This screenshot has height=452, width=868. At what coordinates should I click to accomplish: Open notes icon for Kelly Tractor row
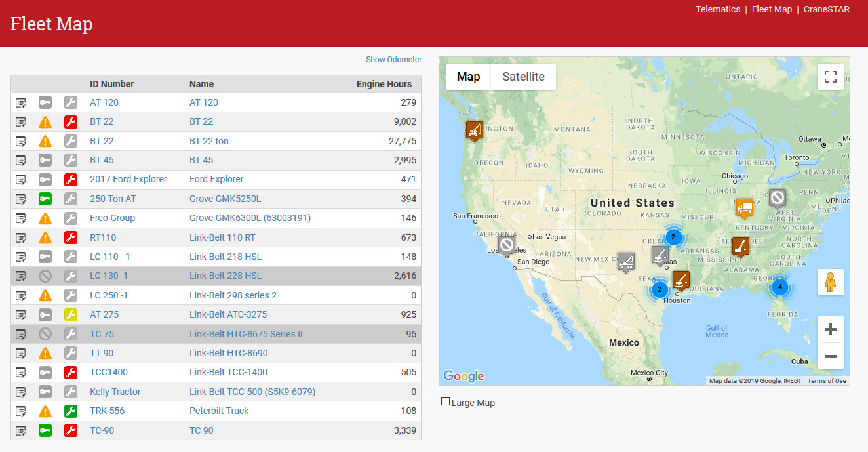click(x=21, y=392)
